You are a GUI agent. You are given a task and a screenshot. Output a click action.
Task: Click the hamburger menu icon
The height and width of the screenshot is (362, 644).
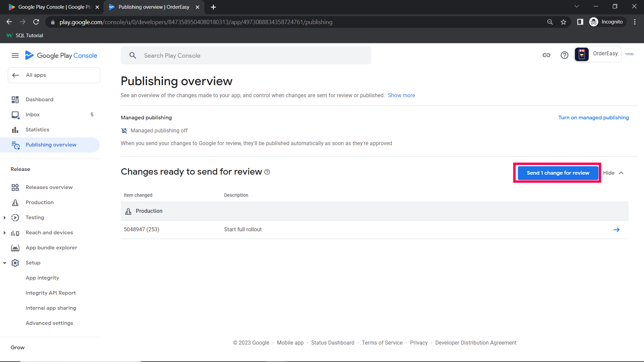(15, 56)
